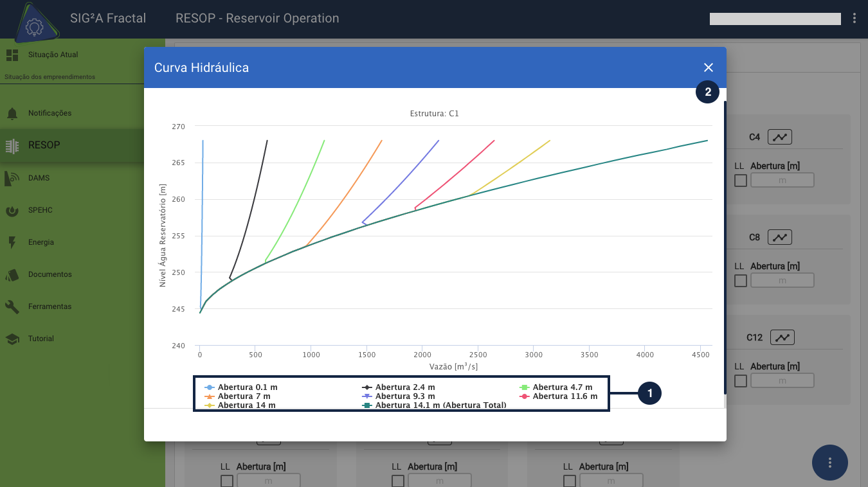Image resolution: width=868 pixels, height=487 pixels.
Task: Open the C12 hydraulic curve chart icon
Action: tap(782, 337)
